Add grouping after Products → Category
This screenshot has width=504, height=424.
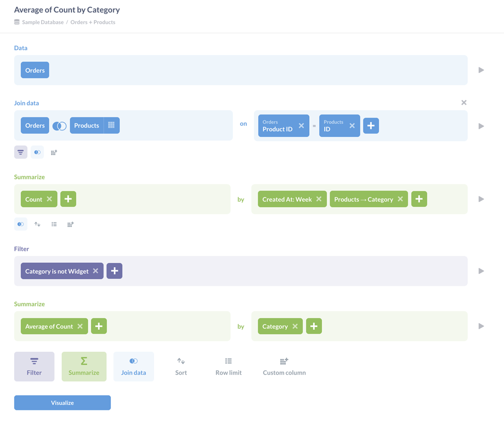(419, 199)
